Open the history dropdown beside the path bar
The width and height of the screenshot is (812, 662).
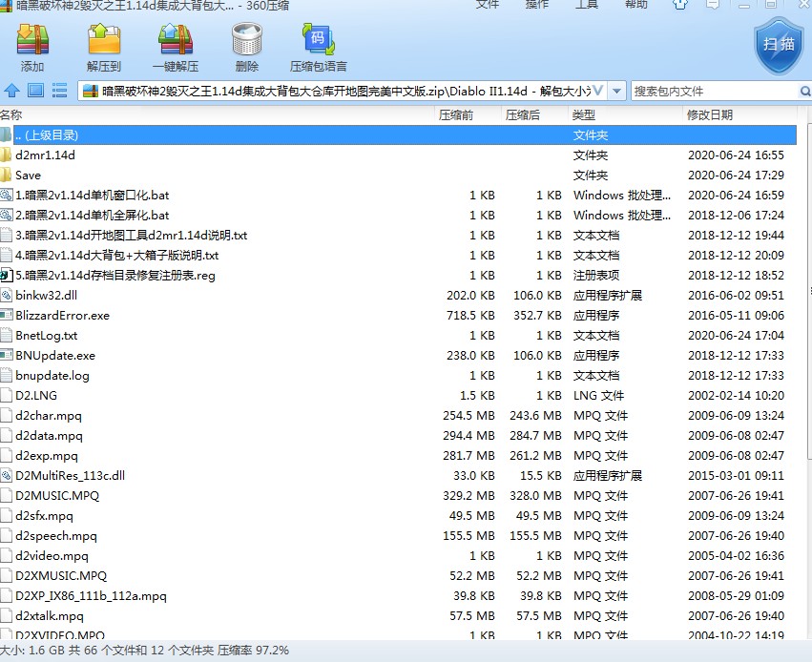click(x=616, y=92)
